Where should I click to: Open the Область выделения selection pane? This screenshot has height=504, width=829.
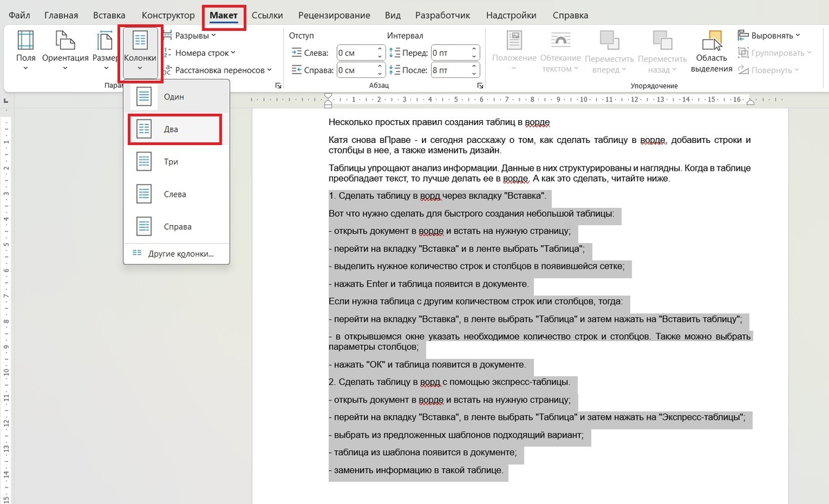(712, 51)
